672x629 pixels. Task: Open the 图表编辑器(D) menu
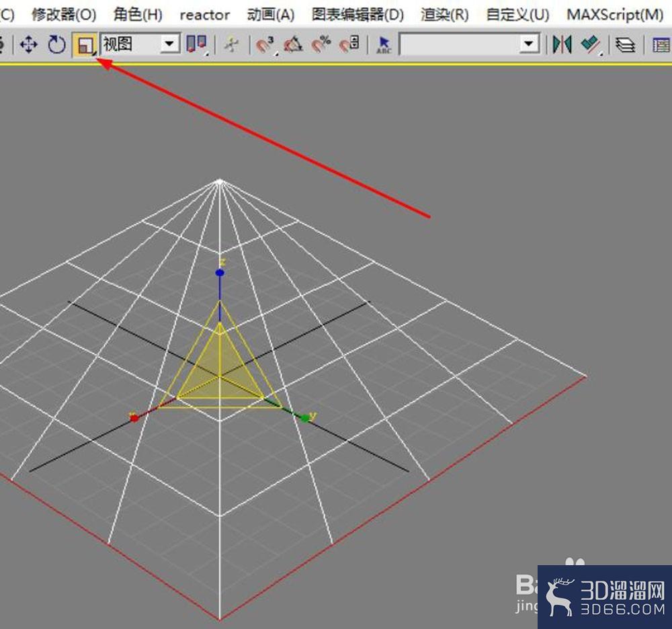coord(358,15)
